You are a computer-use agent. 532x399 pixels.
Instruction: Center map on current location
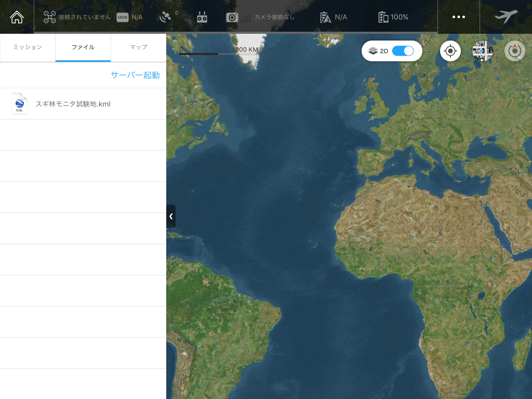(450, 51)
